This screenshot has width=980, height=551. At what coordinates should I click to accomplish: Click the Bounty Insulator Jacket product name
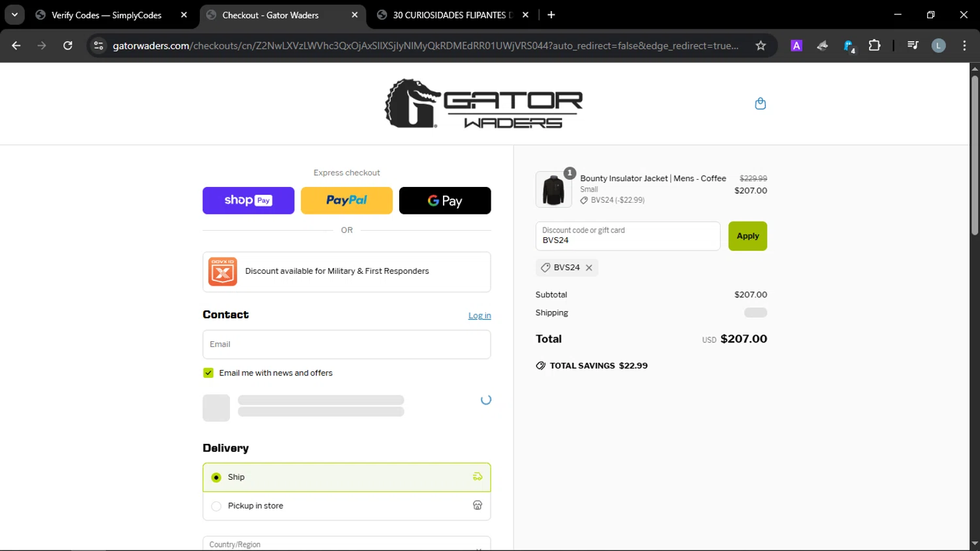pos(653,178)
